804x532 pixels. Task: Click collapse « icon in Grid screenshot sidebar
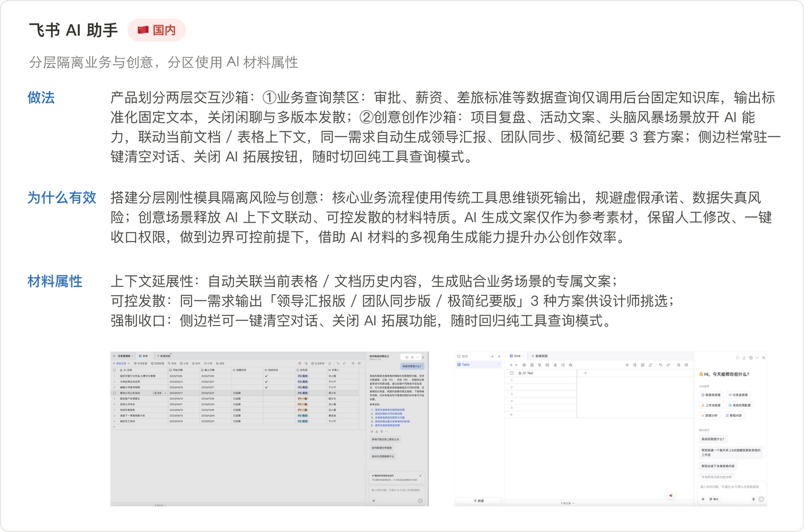499,356
